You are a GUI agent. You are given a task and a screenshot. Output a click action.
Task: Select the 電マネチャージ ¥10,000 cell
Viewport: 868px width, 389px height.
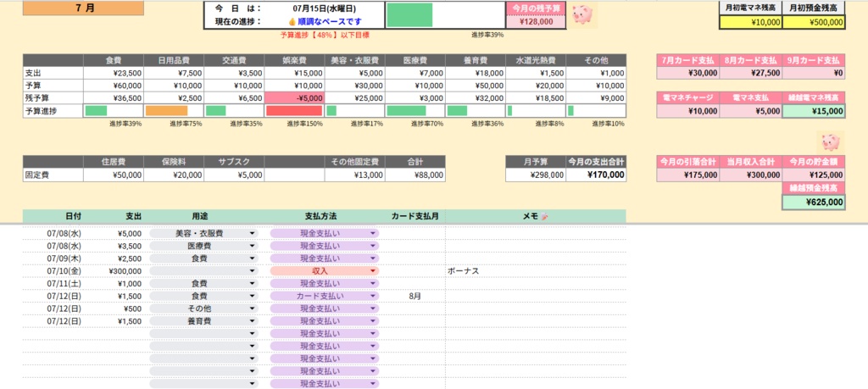tap(687, 111)
